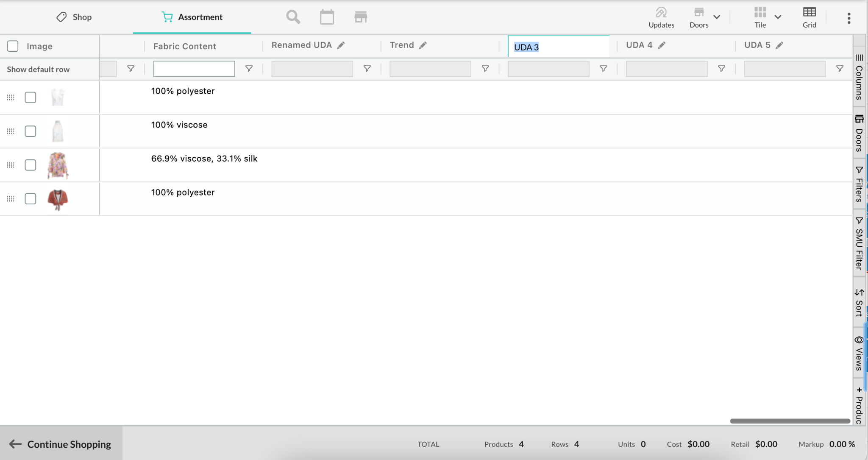Check the first 100% polyester row checkbox
The image size is (868, 460).
(31, 97)
